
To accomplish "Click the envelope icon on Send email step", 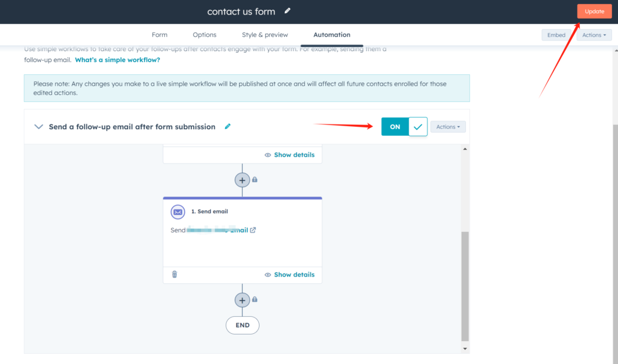I will tap(177, 212).
